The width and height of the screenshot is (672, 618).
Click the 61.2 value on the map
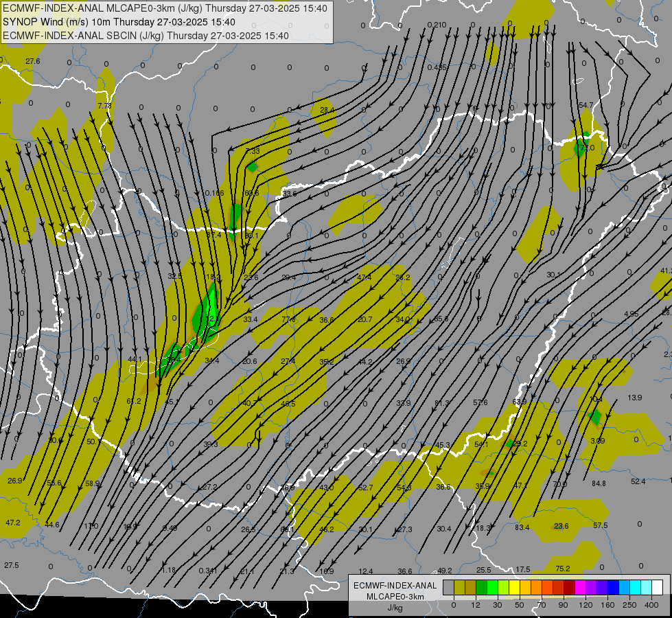[134, 402]
